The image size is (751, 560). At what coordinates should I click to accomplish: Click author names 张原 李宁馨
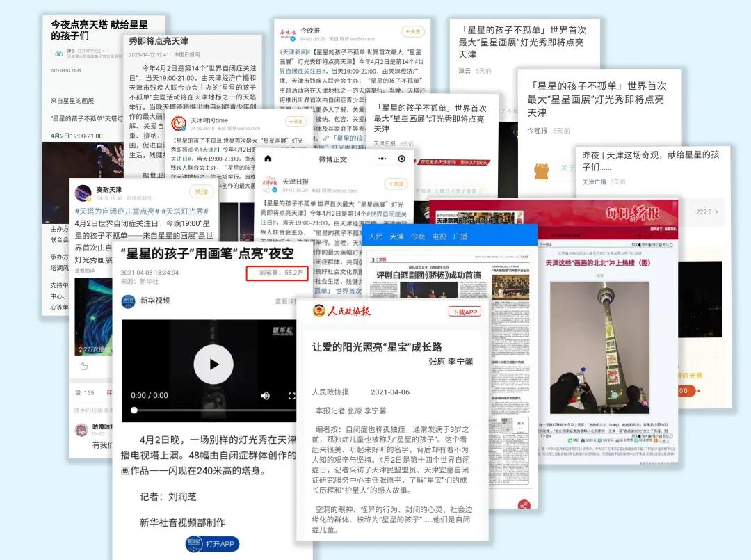(450, 362)
